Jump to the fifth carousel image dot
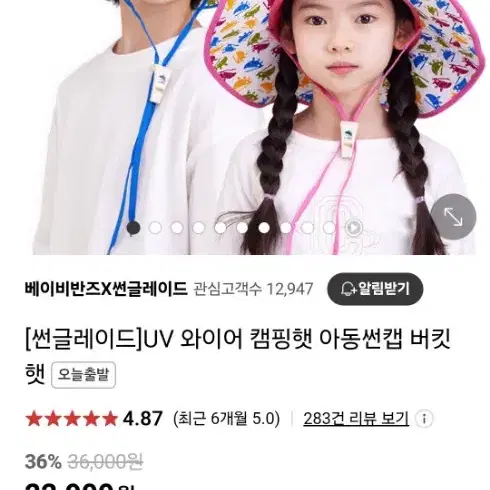The width and height of the screenshot is (490, 490). 220,228
